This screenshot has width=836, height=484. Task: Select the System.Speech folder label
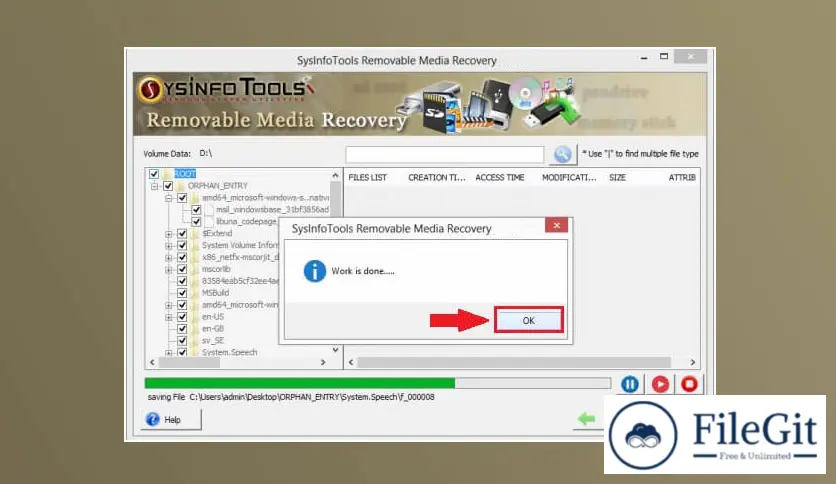coord(229,352)
